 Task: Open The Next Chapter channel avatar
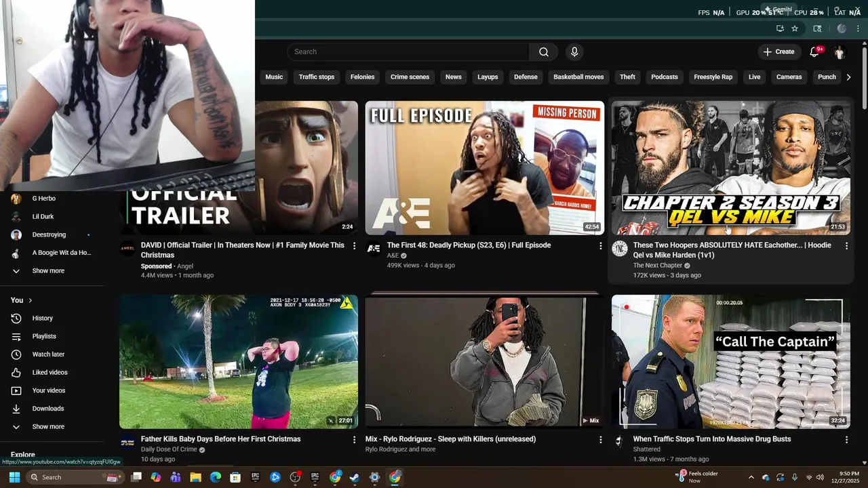(x=620, y=249)
